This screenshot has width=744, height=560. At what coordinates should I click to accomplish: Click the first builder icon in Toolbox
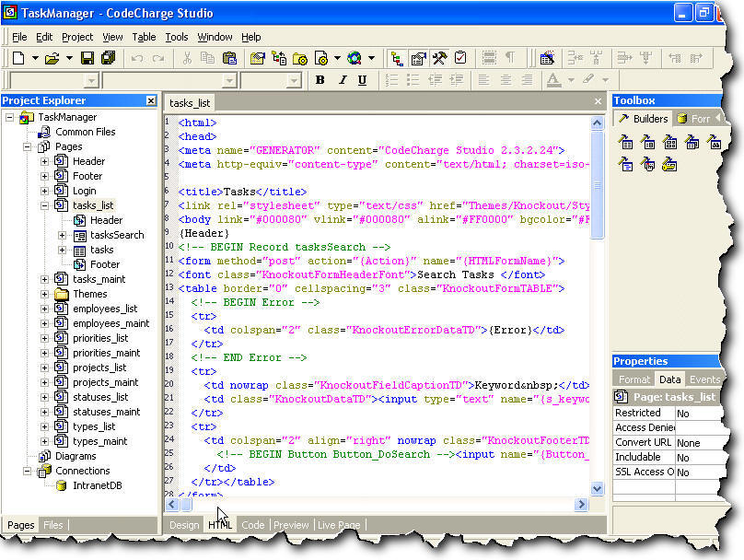(625, 142)
